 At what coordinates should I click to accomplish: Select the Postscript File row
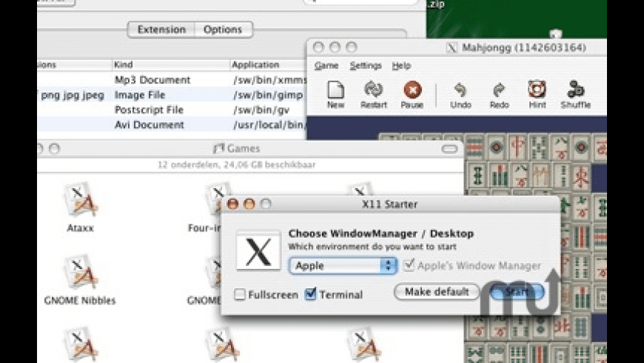coord(172,110)
